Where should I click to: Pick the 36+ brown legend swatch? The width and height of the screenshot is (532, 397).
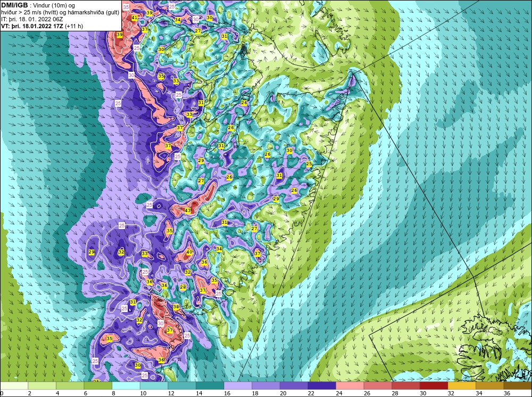coord(518,386)
